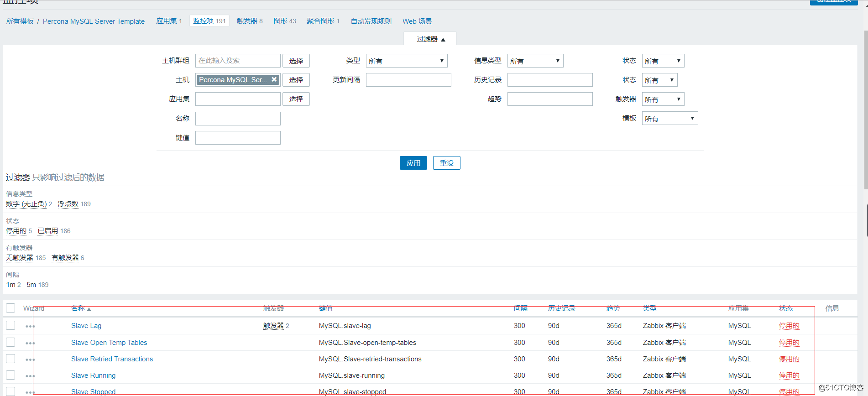Open the Slave Running item
Viewport: 868px width, 396px height.
pos(93,375)
